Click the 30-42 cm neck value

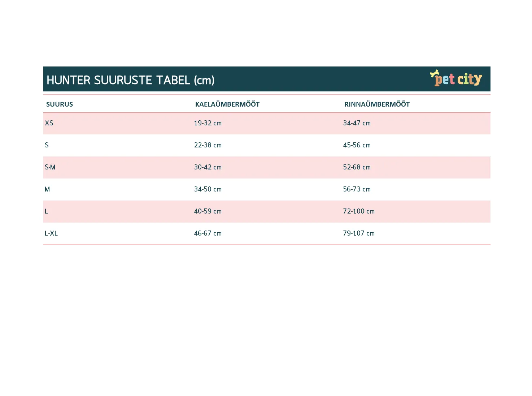pos(208,167)
